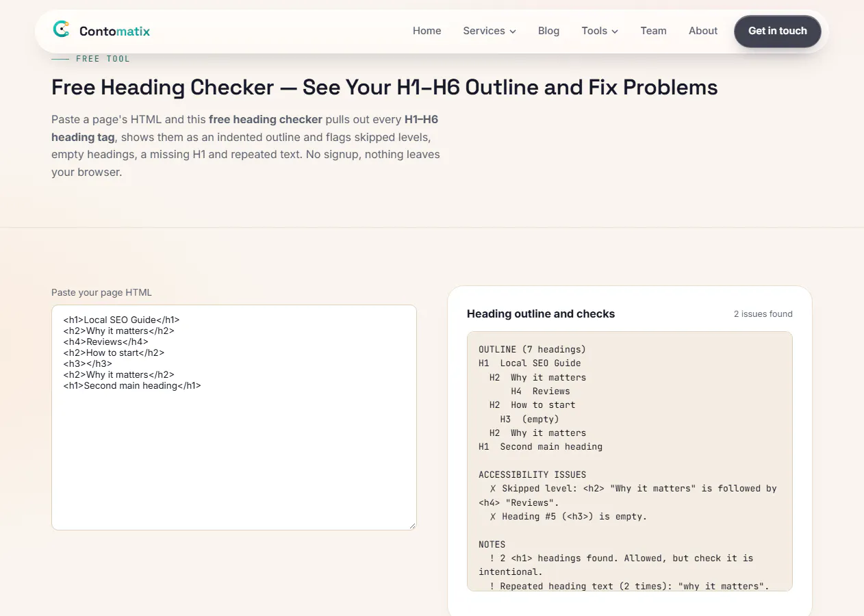Click the 'Heading outline and checks' title
The width and height of the screenshot is (864, 616).
(541, 314)
